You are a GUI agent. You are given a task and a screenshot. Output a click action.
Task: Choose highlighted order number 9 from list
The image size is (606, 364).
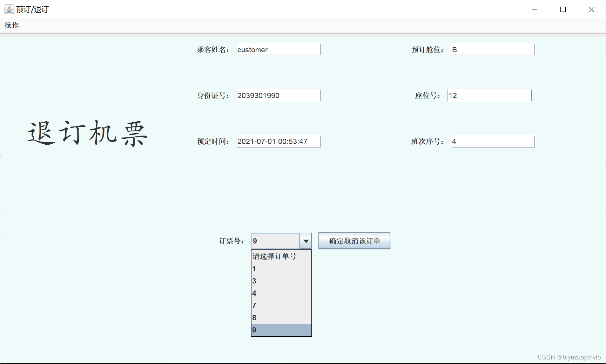pos(281,330)
